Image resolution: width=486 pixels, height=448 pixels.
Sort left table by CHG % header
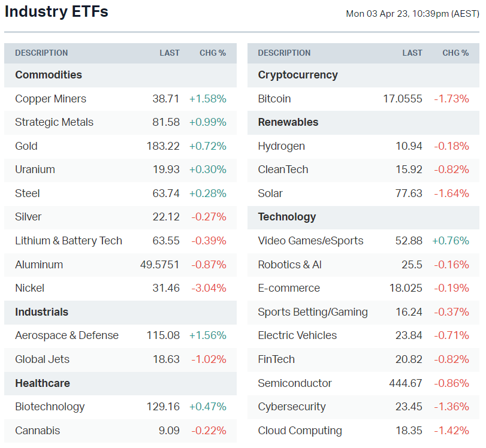[x=213, y=53]
